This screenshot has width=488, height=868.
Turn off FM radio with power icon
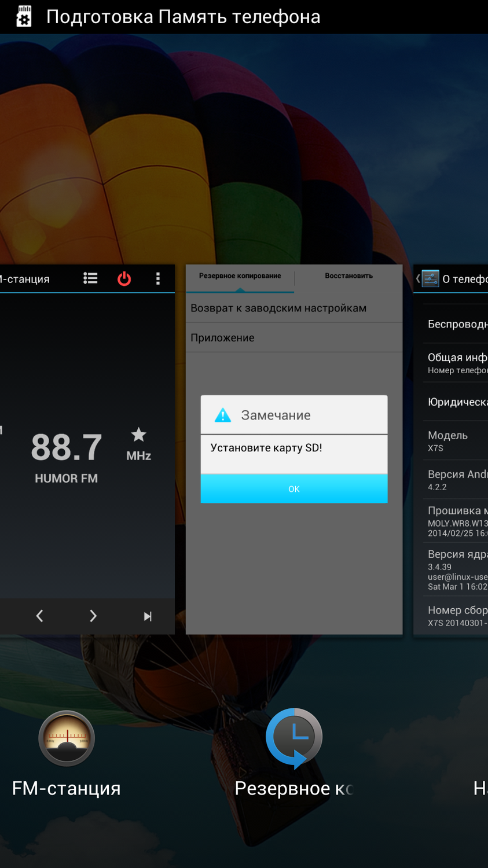coord(124,279)
